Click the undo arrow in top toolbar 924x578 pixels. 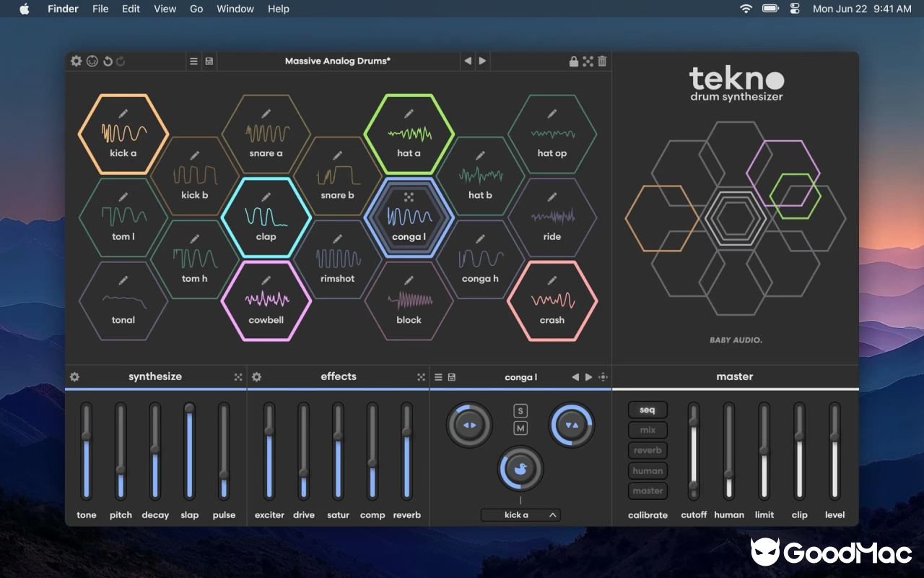tap(108, 61)
